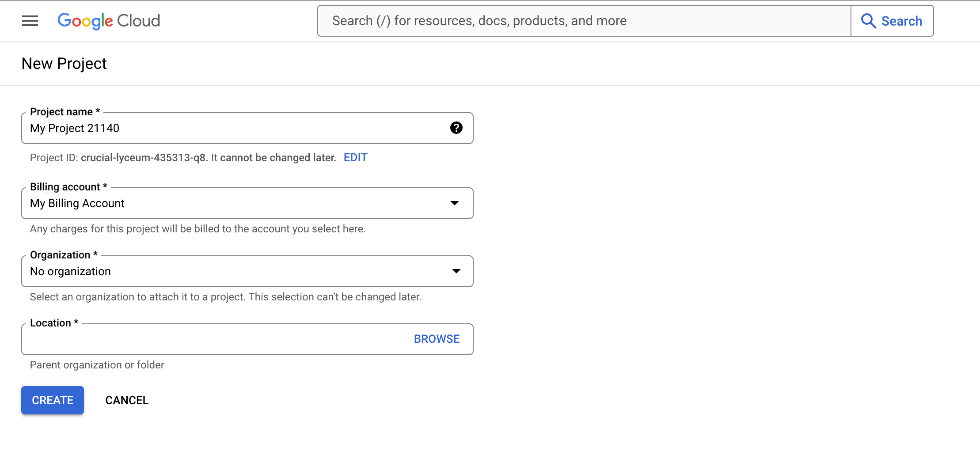Click the question mark tooltip beside My Project 21140
The width and height of the screenshot is (980, 455).
[456, 128]
